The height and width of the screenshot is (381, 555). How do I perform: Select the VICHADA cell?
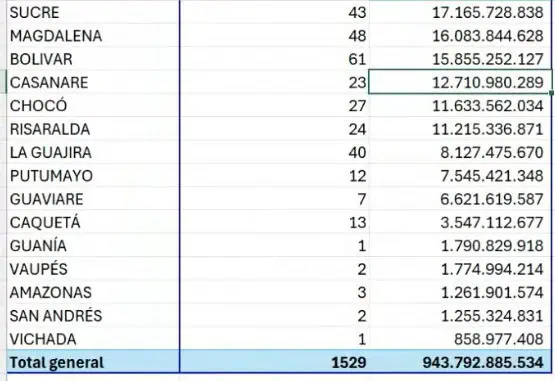pos(93,339)
